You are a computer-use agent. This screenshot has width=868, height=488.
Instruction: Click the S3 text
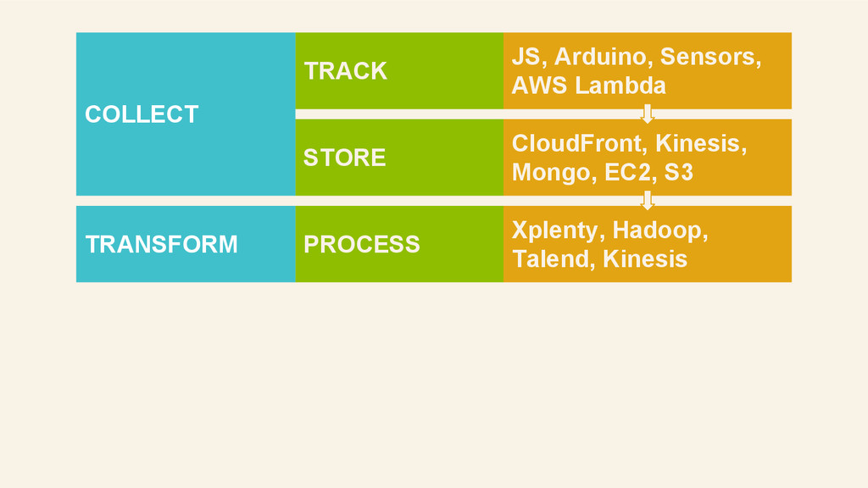679,173
